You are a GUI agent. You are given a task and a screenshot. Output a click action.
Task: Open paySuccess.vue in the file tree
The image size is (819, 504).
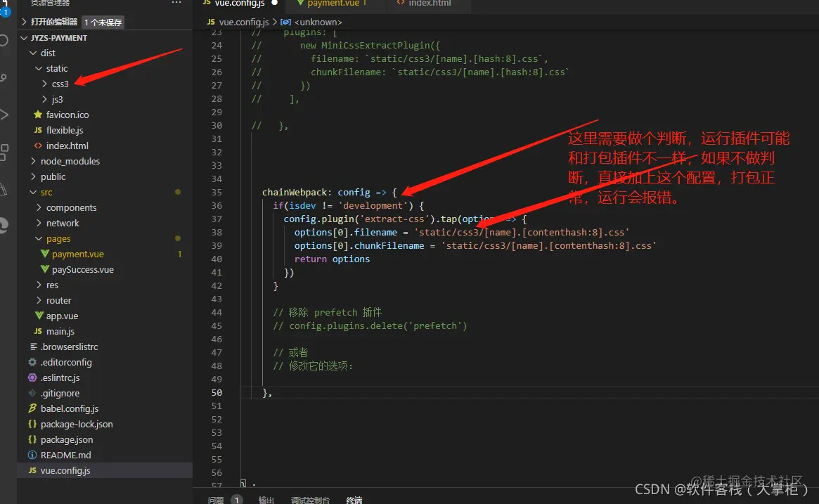(x=82, y=269)
